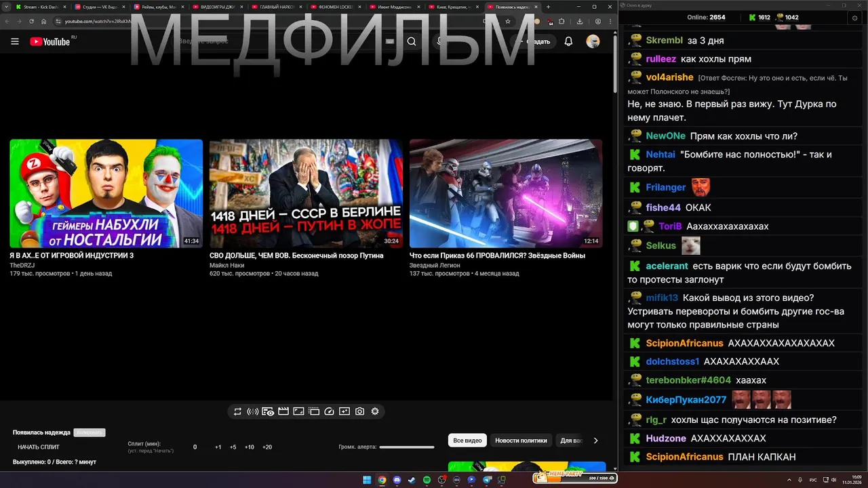The image size is (868, 488).
Task: Go to the YouTube home logo
Action: [x=50, y=41]
